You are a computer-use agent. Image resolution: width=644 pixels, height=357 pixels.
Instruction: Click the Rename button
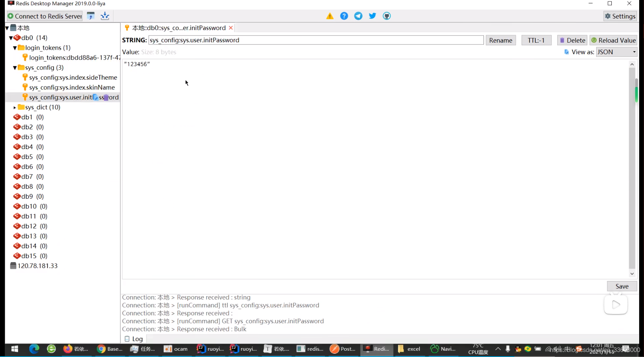point(501,40)
